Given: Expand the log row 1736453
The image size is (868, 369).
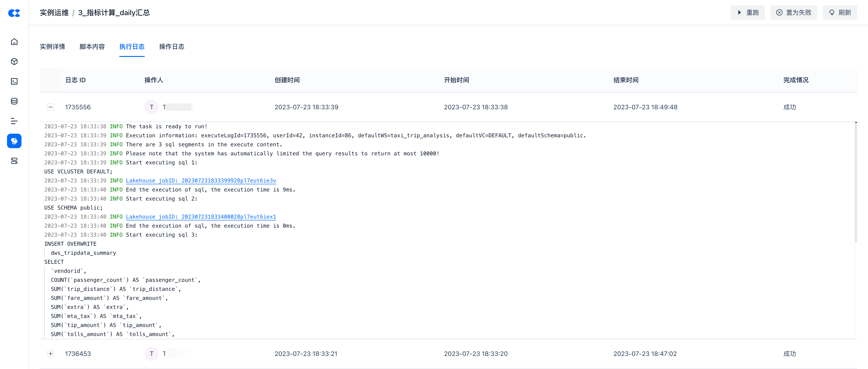Looking at the screenshot, I should 51,353.
